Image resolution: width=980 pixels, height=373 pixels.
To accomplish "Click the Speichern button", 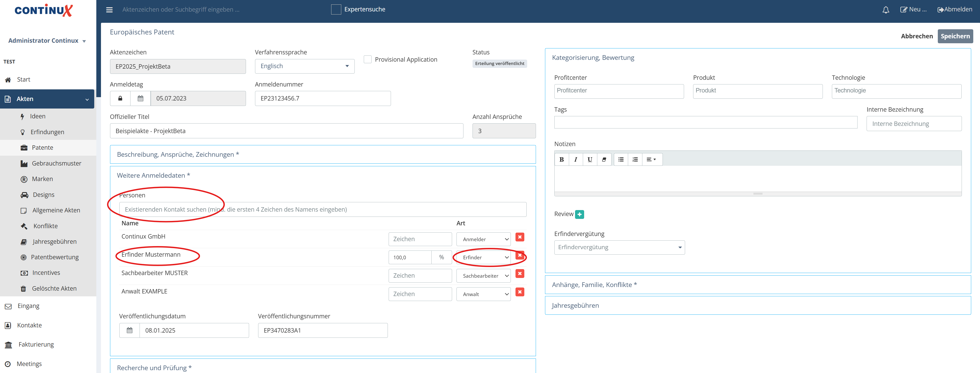I will 955,36.
